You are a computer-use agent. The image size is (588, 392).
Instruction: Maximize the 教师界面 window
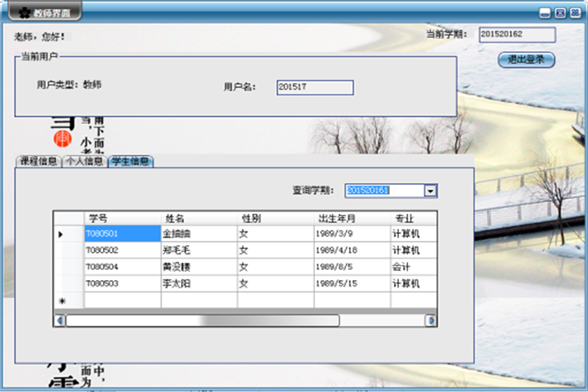click(x=560, y=12)
